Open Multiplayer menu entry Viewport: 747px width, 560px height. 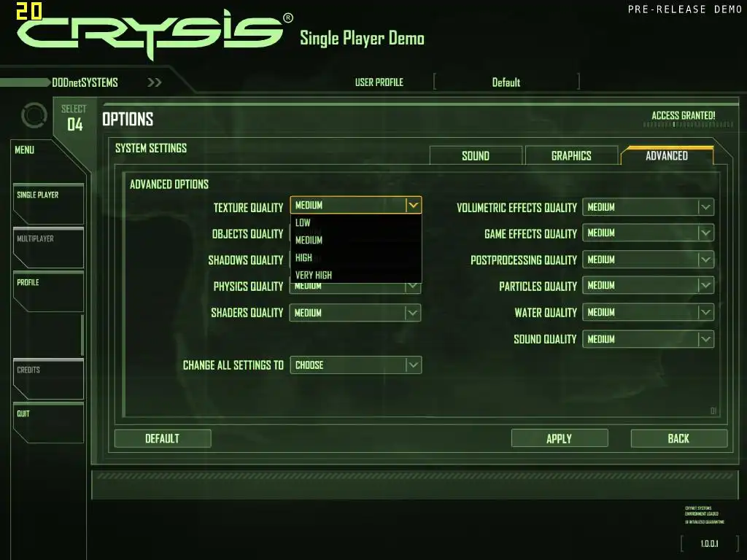pyautogui.click(x=49, y=248)
